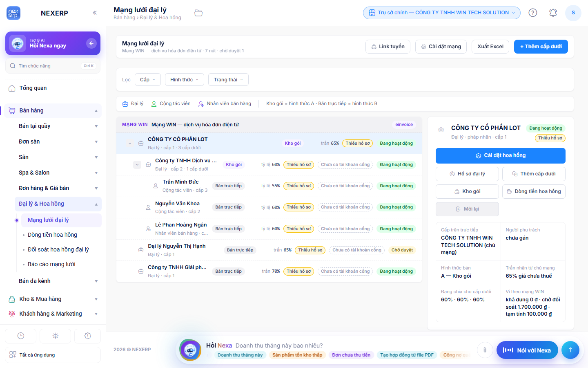
Task: Select the Sản phẩm tồn kho thấp chip
Action: click(x=297, y=355)
